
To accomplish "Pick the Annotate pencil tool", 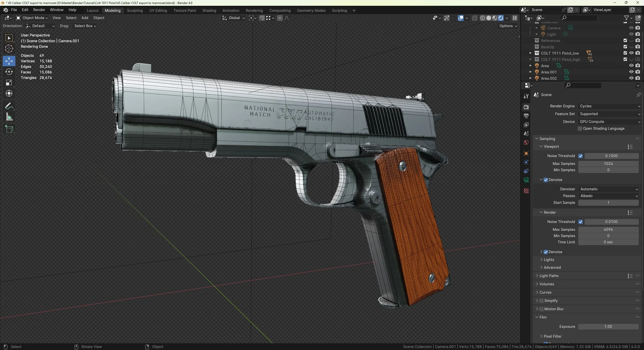I will pyautogui.click(x=9, y=106).
